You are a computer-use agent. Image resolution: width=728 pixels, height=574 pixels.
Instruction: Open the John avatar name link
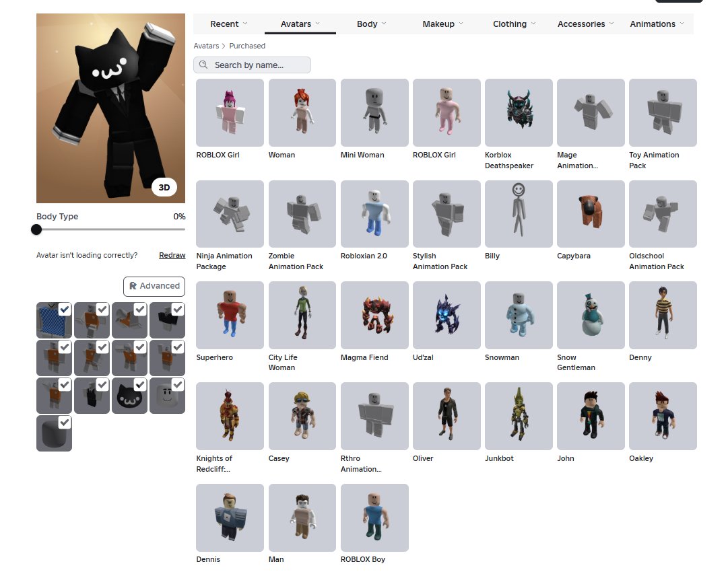tap(566, 458)
